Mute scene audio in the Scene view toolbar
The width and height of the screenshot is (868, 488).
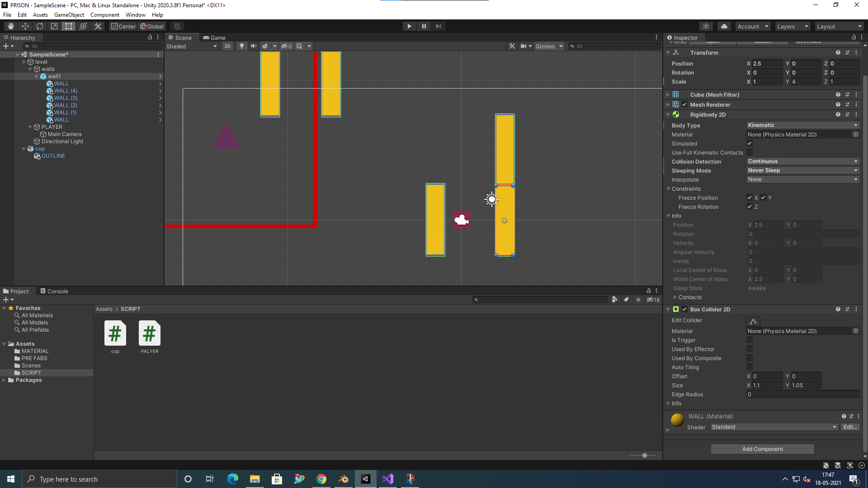click(253, 46)
